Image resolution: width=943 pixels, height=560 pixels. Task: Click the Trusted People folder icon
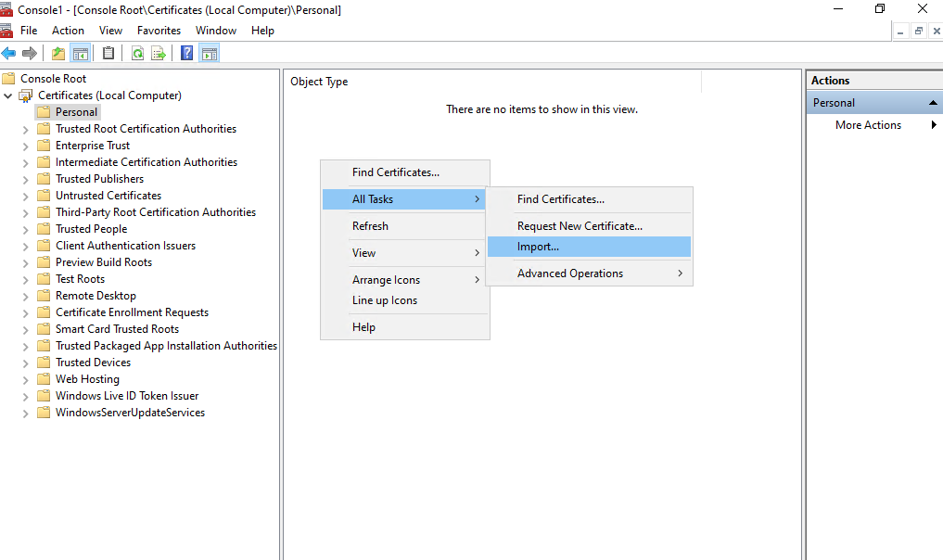(x=44, y=229)
